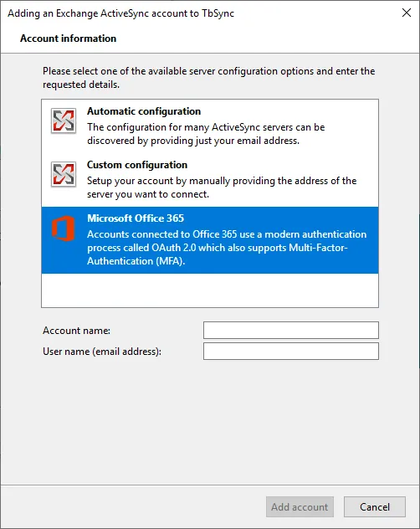Click the OAuth 2.0 authentication description text
Viewport: 420px width, 529px height.
coord(227,248)
